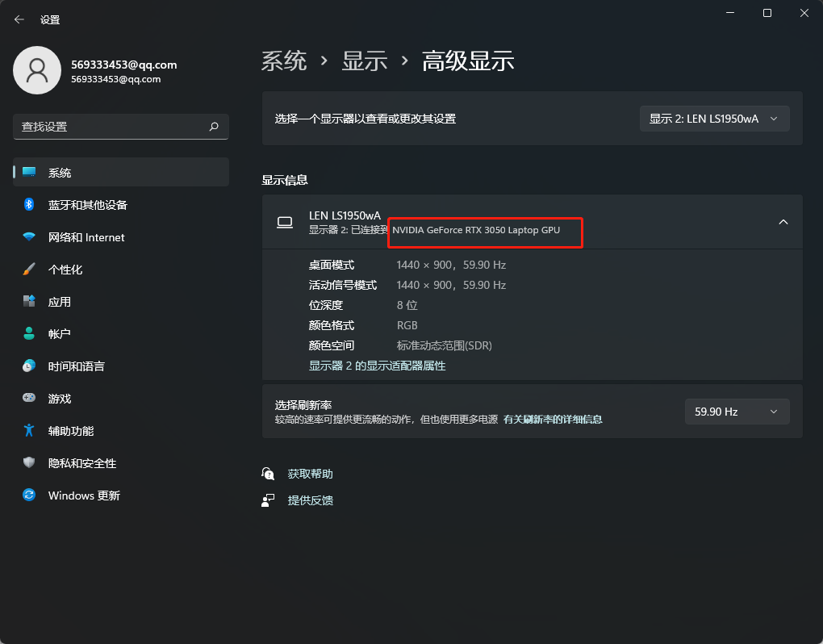Screen dimensions: 823x644
Task: Click the 569333453@qq.com account name
Action: [x=124, y=65]
